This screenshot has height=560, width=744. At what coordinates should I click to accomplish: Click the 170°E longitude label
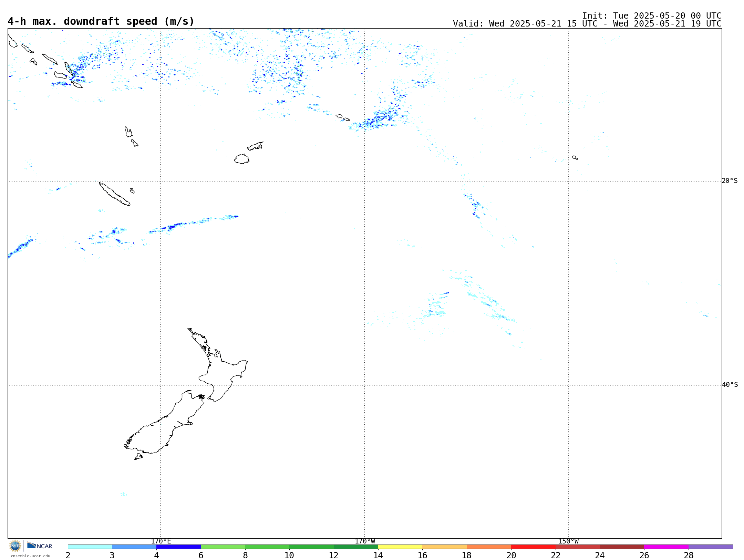pyautogui.click(x=161, y=541)
